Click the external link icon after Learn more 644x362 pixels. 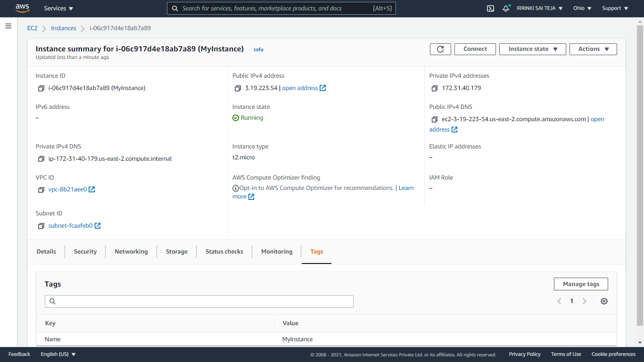coord(251,197)
